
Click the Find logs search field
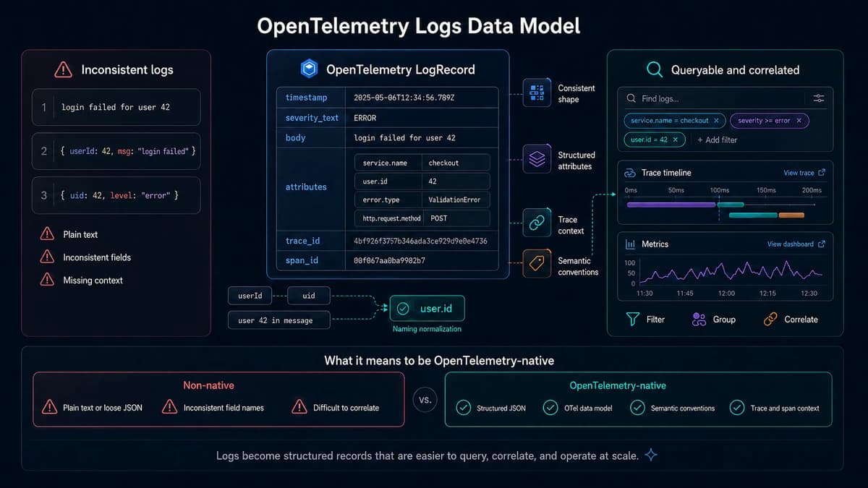coord(726,98)
